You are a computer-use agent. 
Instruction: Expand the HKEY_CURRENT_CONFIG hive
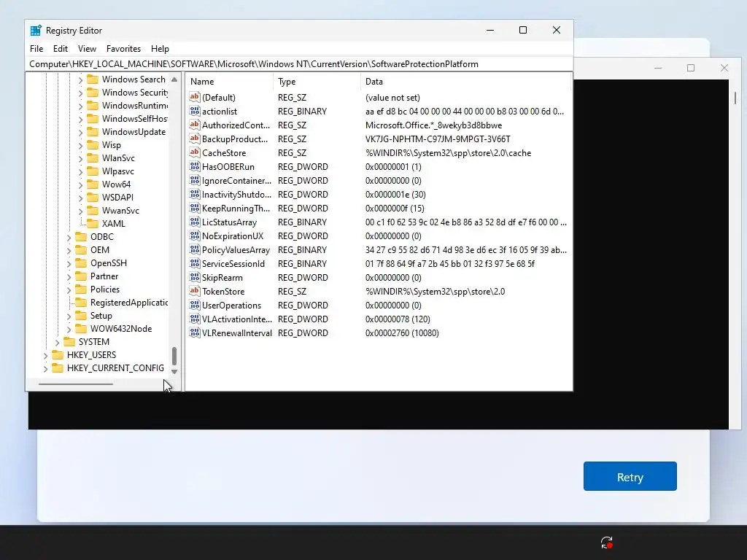tap(45, 368)
